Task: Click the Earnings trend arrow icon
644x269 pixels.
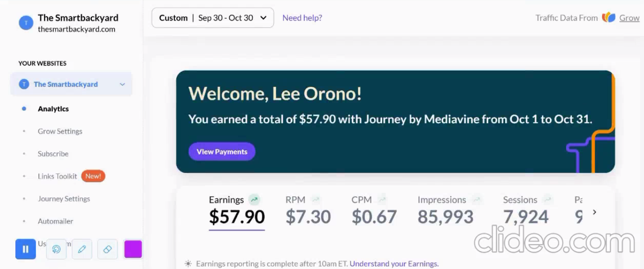Action: point(254,199)
